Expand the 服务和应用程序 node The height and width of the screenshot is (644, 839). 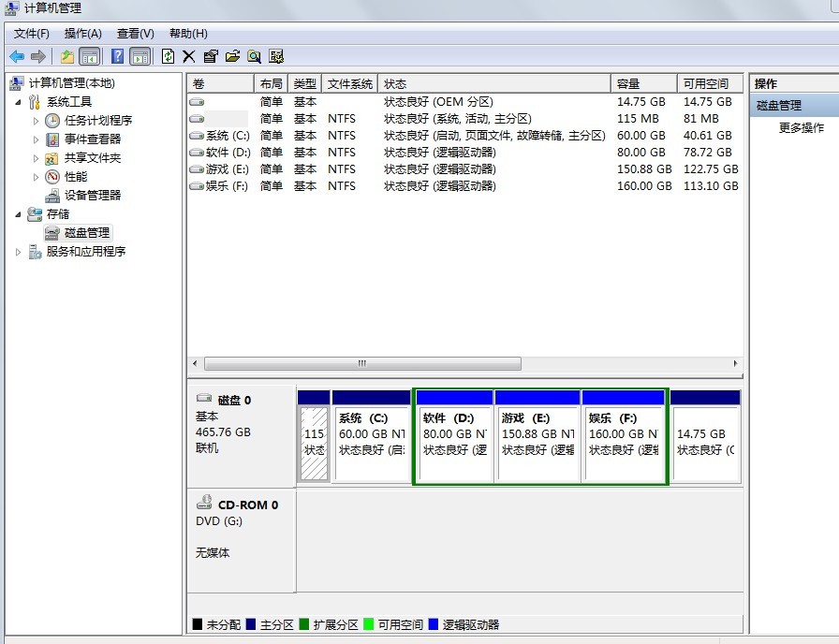pos(18,252)
